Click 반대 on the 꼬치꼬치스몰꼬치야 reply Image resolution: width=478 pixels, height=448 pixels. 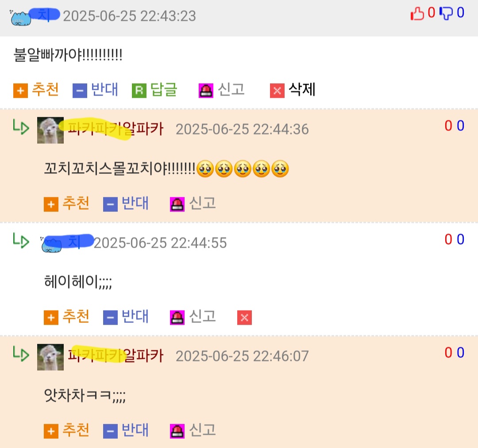(126, 203)
